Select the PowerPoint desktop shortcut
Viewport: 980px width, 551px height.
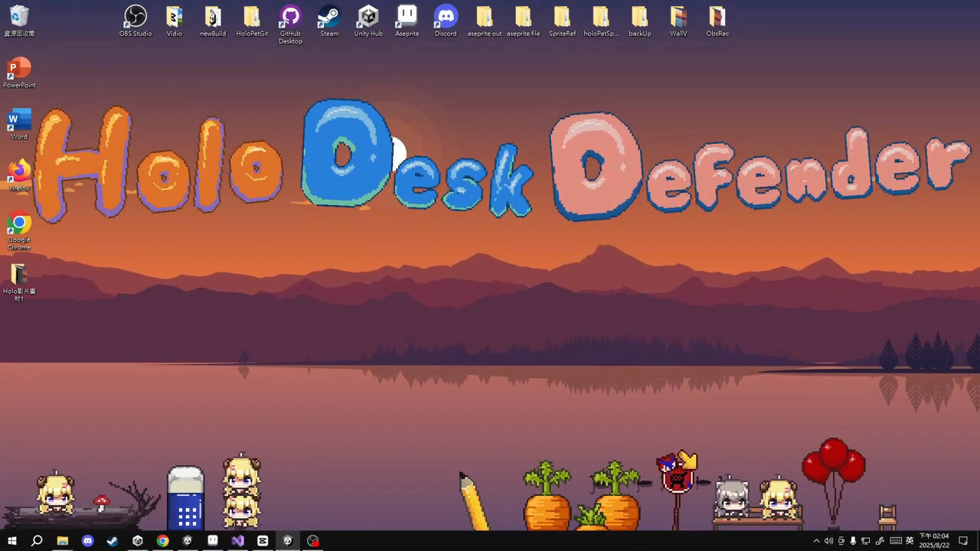(x=19, y=73)
